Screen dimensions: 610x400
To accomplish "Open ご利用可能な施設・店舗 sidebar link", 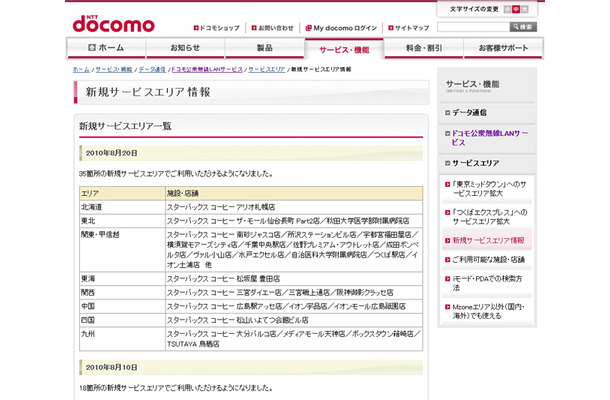I will [x=488, y=260].
